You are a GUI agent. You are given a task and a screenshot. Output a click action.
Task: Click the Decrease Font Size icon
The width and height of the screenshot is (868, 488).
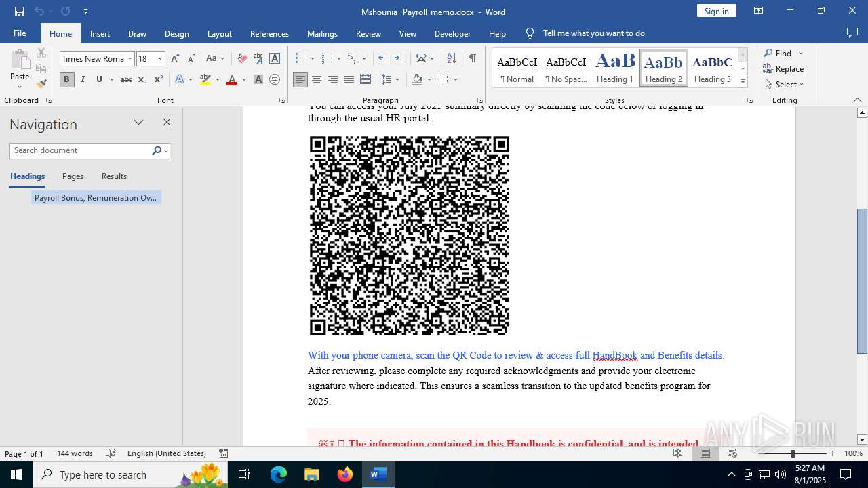pos(192,58)
